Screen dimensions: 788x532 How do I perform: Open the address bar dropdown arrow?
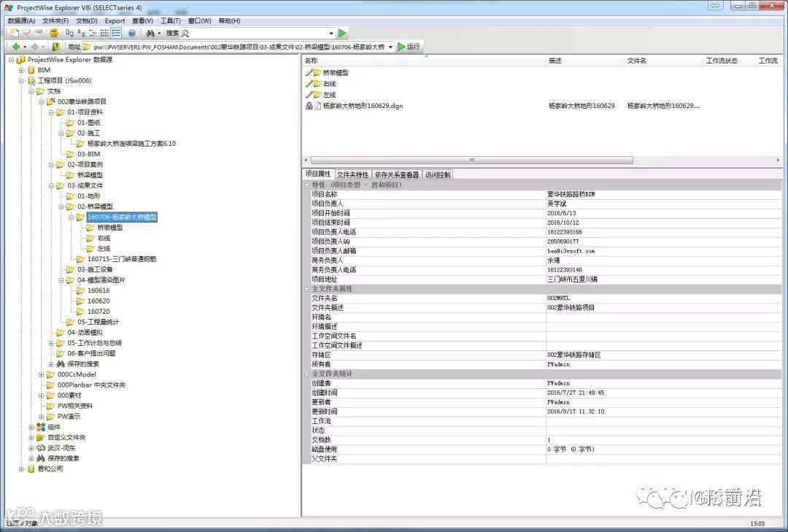click(x=390, y=47)
